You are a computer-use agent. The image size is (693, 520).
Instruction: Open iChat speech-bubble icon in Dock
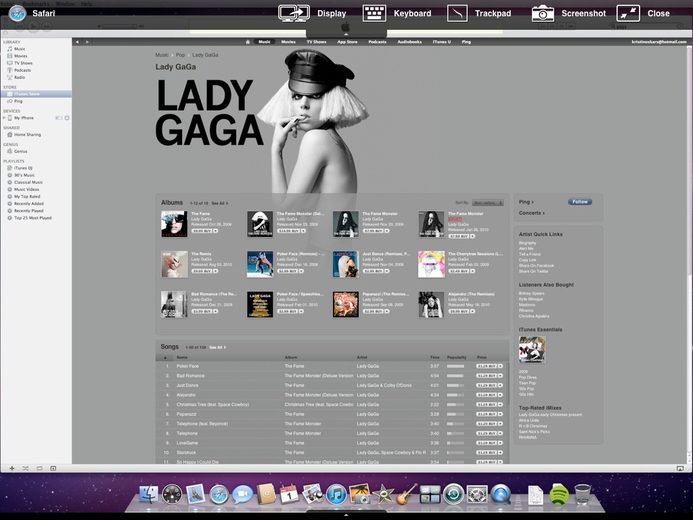point(243,494)
